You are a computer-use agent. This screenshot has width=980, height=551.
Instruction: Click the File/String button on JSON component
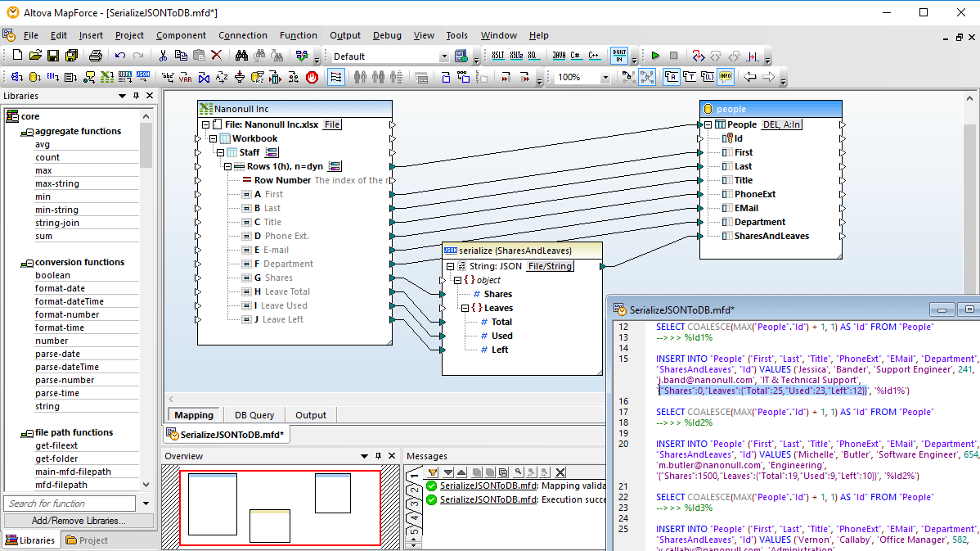point(550,266)
